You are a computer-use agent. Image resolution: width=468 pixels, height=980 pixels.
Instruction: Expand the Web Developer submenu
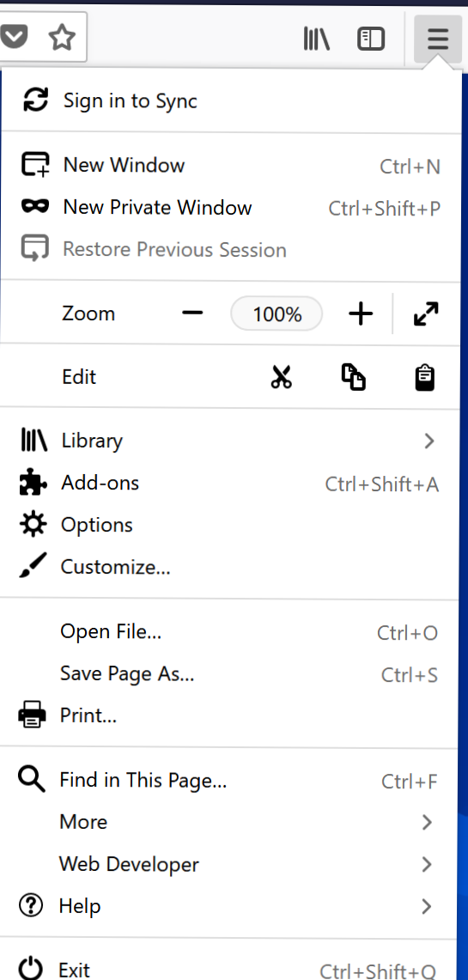(x=229, y=864)
